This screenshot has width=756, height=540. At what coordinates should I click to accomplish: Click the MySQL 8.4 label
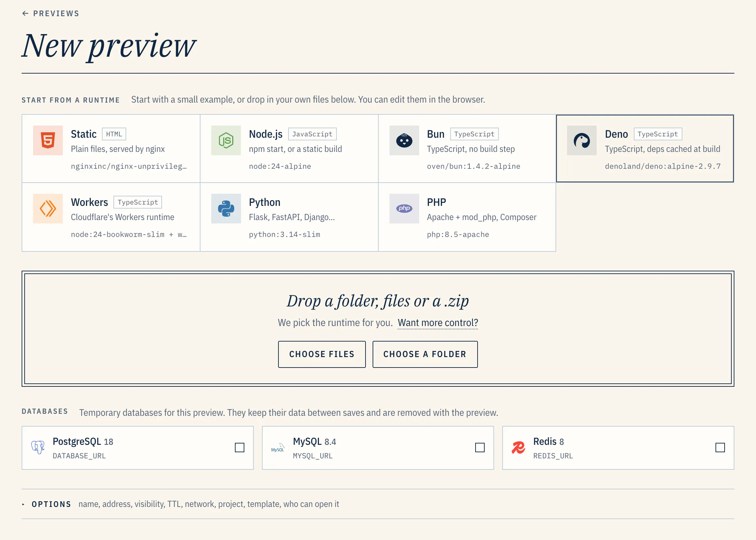point(315,441)
